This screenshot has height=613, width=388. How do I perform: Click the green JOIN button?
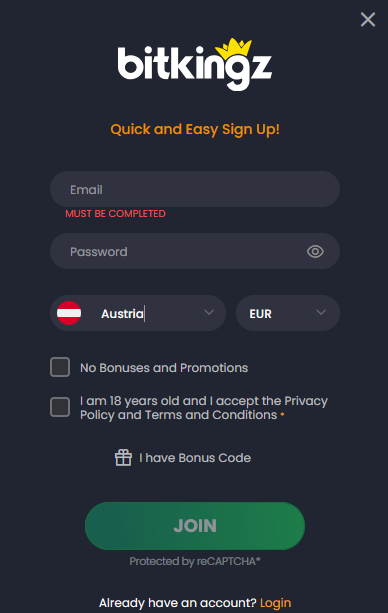coord(195,526)
